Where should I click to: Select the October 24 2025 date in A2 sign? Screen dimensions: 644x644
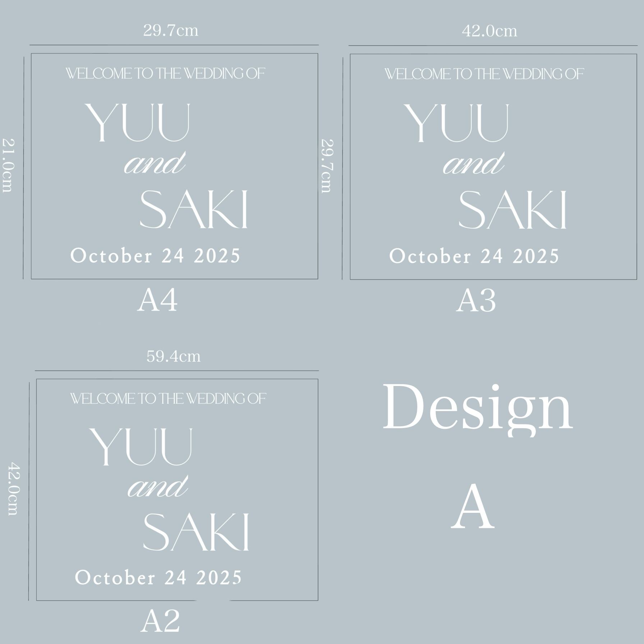pos(158,578)
